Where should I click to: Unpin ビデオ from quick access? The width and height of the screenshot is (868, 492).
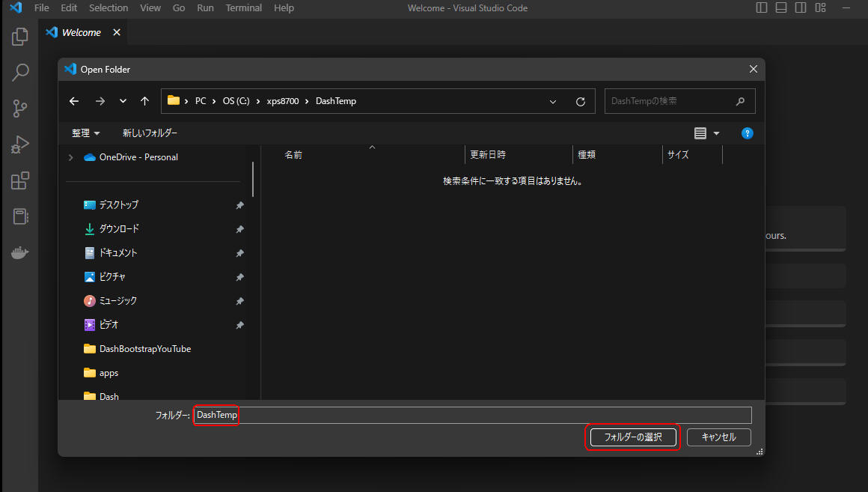(x=239, y=325)
